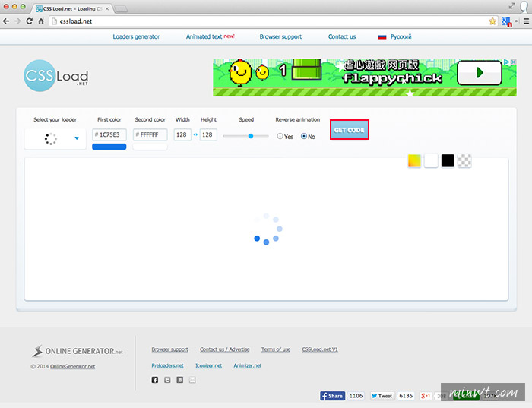Click the Facebook icon in the footer
The width and height of the screenshot is (532, 408).
point(155,380)
